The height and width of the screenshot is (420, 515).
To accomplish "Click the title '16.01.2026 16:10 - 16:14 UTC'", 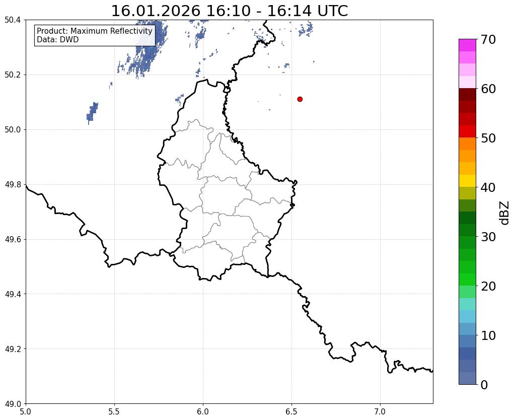I will 229,11.
